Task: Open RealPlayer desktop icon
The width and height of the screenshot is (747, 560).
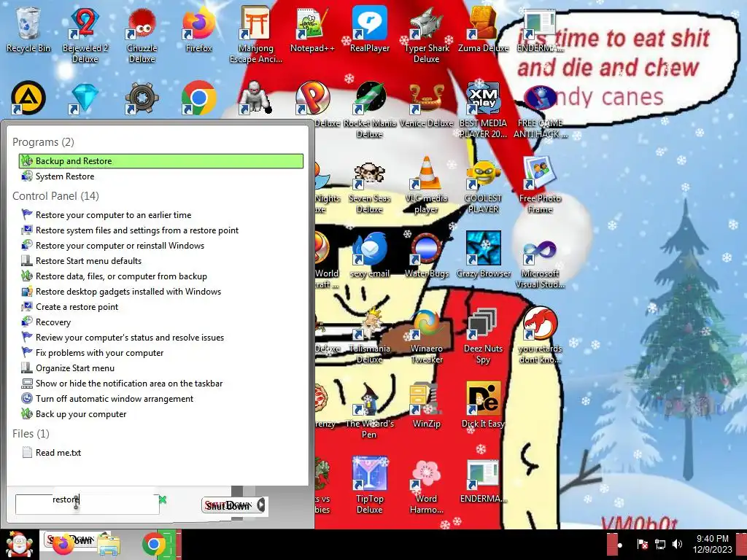Action: pyautogui.click(x=370, y=29)
